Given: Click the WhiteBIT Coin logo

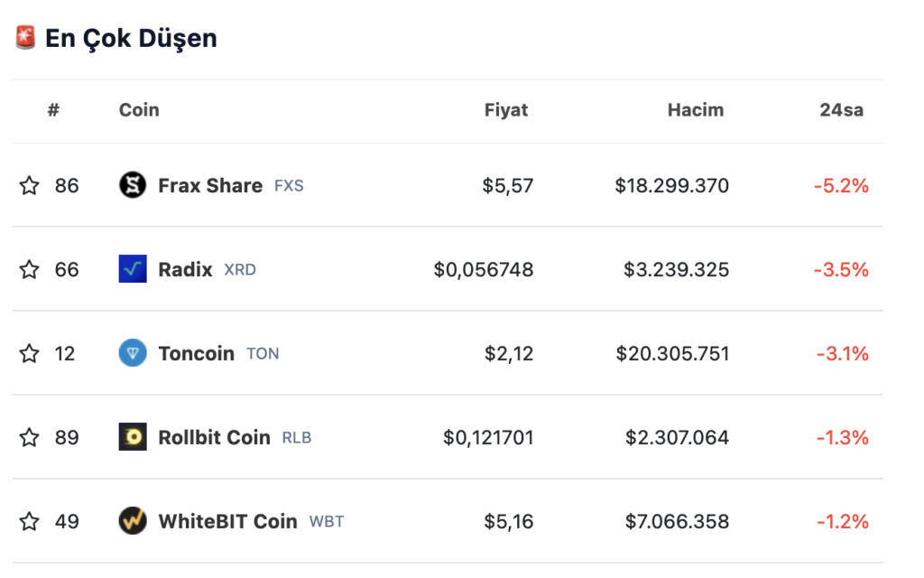Looking at the screenshot, I should point(133,521).
